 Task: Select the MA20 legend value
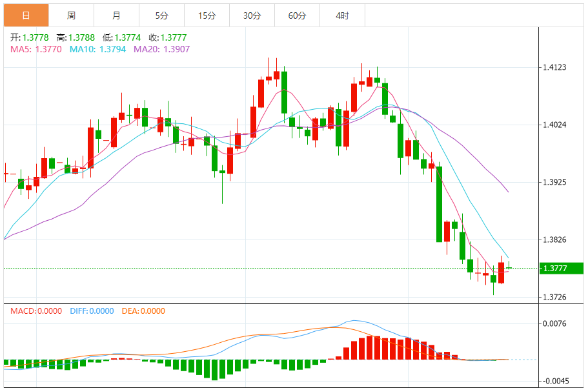[161, 48]
